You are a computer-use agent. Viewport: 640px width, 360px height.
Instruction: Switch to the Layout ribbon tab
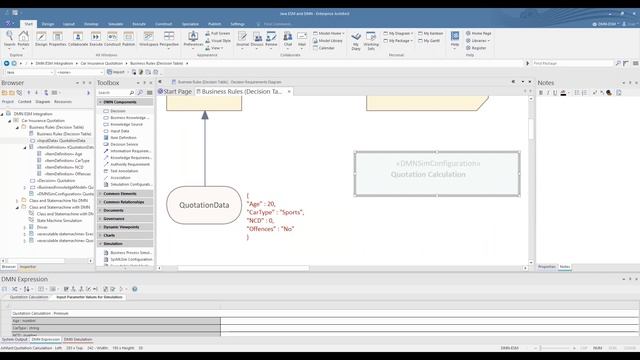click(69, 24)
